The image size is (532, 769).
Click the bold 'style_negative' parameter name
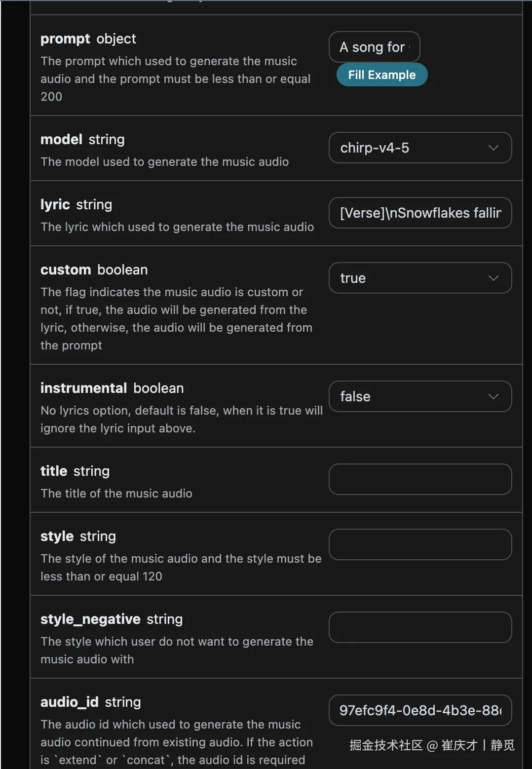[x=90, y=619]
